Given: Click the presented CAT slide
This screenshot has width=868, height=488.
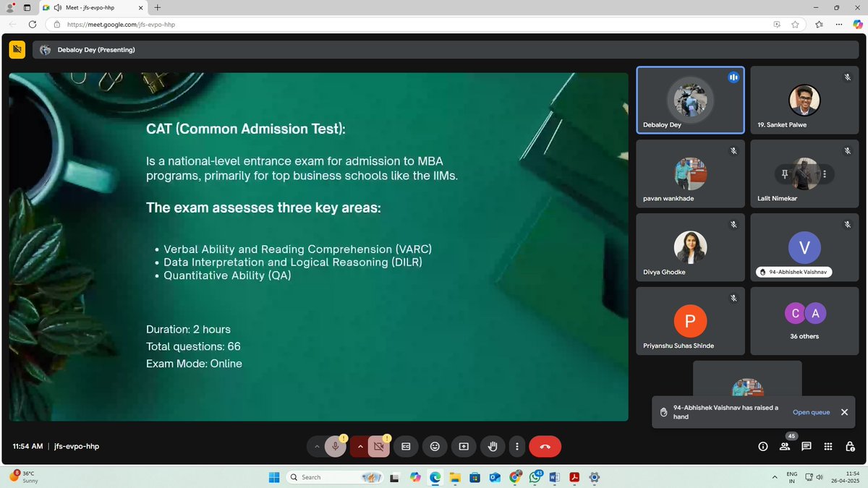Looking at the screenshot, I should (318, 247).
